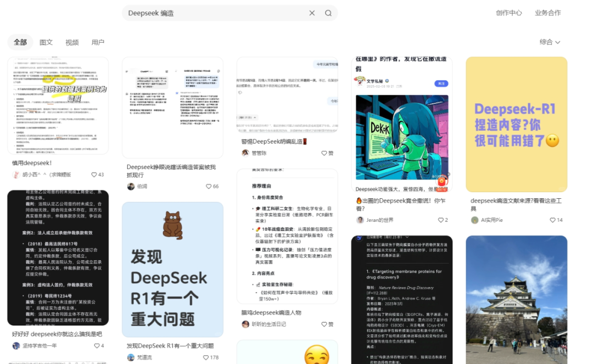Expand the 综合 sort dropdown
The height and width of the screenshot is (364, 593).
click(550, 42)
